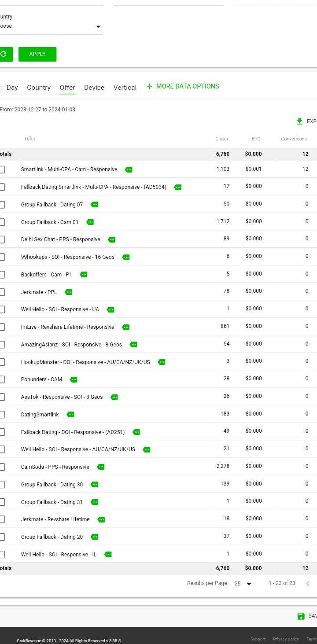317x644 pixels.
Task: Sort by the Clicks column header
Action: [221, 139]
